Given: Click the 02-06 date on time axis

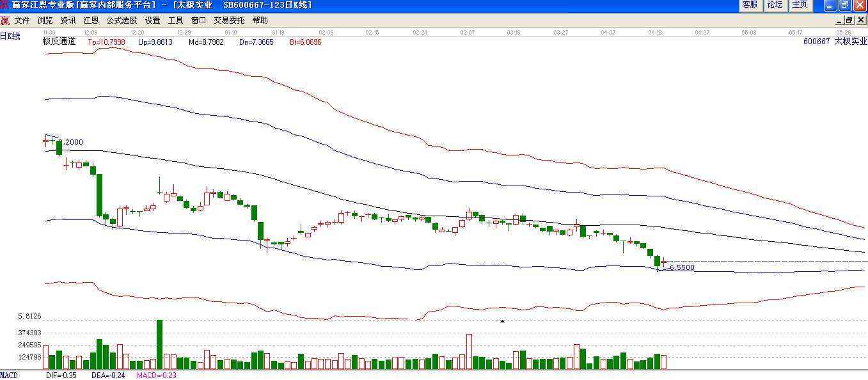Looking at the screenshot, I should click(326, 32).
